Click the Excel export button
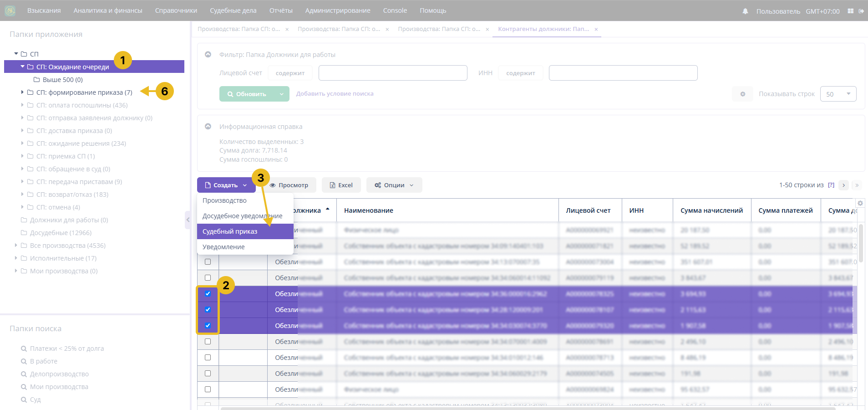 point(341,185)
